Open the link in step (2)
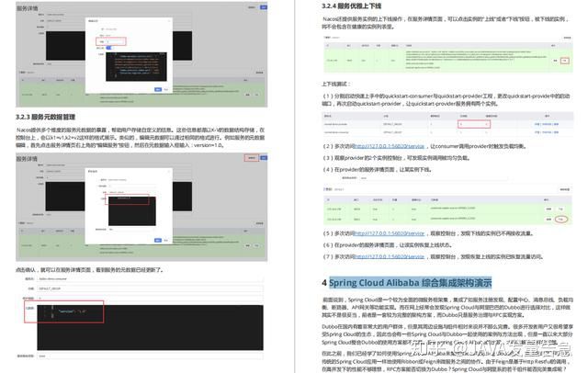588x373 pixels. (389, 146)
